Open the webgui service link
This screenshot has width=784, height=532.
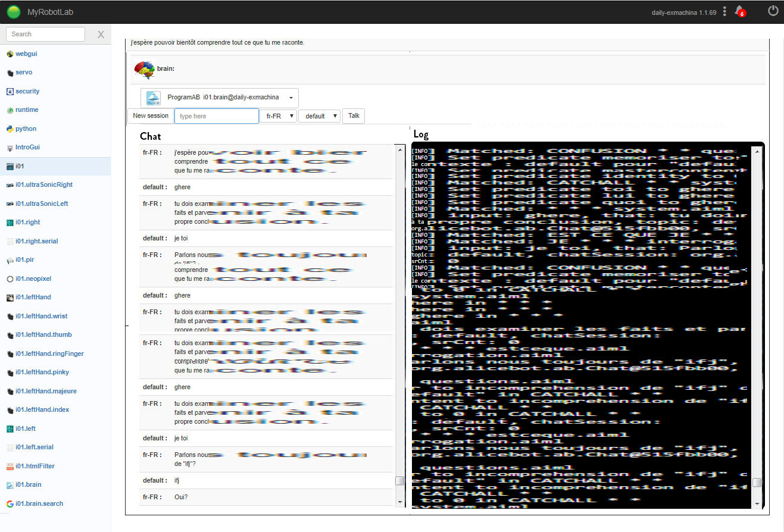tap(27, 54)
